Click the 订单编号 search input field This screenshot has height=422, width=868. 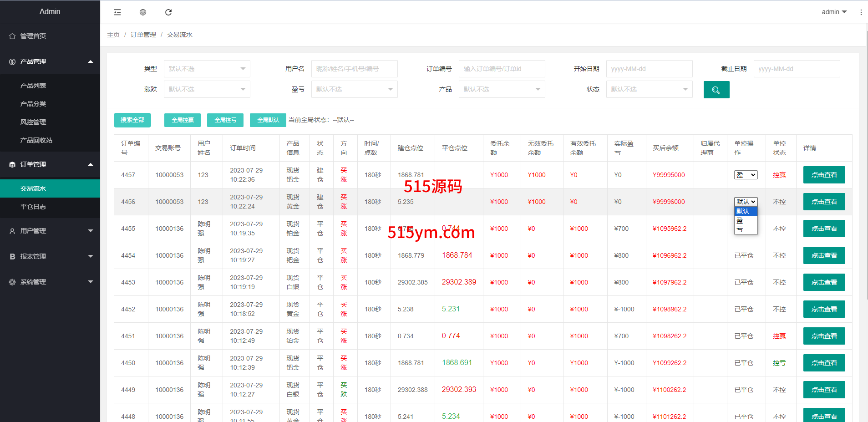(502, 69)
